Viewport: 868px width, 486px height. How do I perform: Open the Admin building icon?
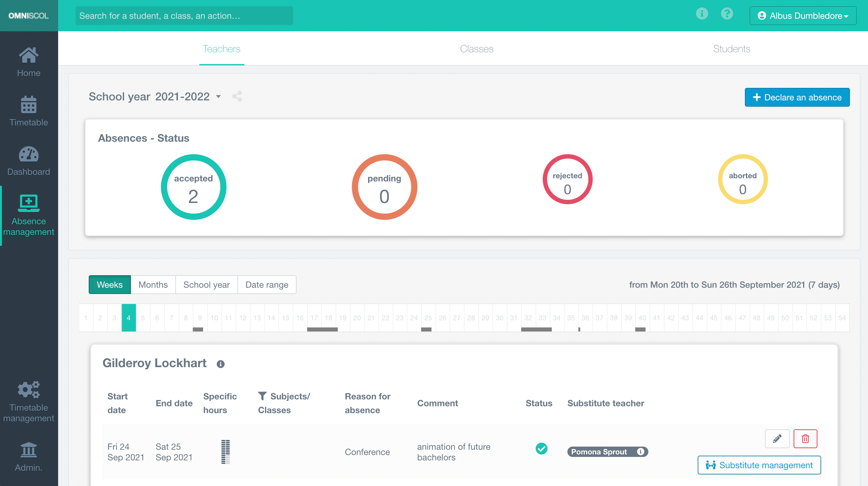29,450
